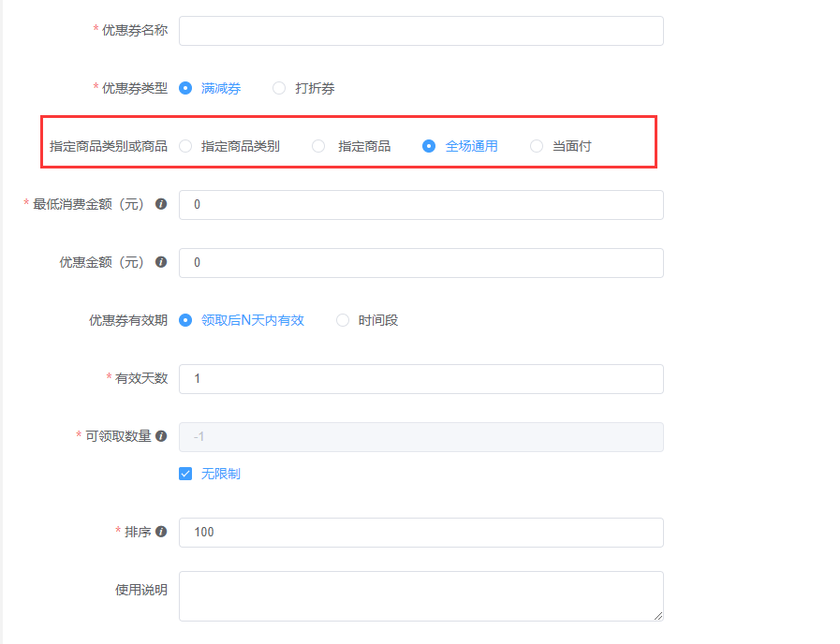The height and width of the screenshot is (644, 840).
Task: Click the 优惠券类型 label text
Action: click(x=135, y=88)
